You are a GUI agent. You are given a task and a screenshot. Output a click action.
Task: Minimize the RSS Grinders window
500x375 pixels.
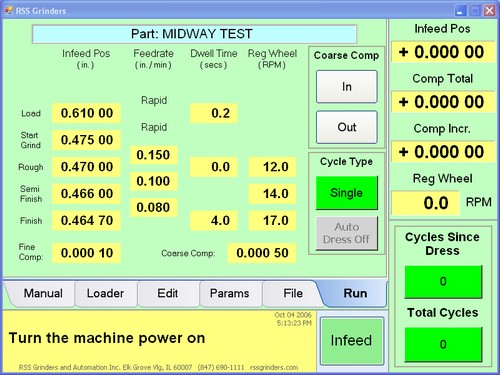click(460, 11)
